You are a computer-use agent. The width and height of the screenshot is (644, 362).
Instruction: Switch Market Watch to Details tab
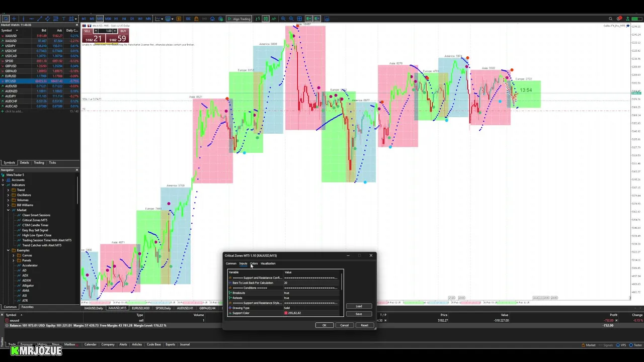(x=24, y=162)
